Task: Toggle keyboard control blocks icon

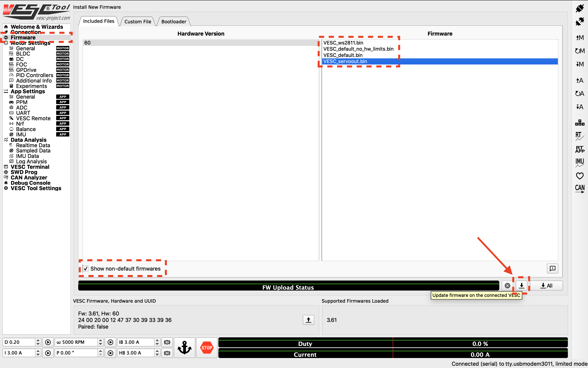Action: [580, 123]
